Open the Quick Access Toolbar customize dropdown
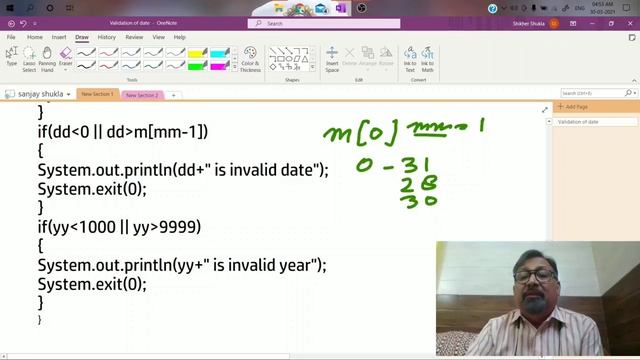The image size is (640, 360). 35,24
